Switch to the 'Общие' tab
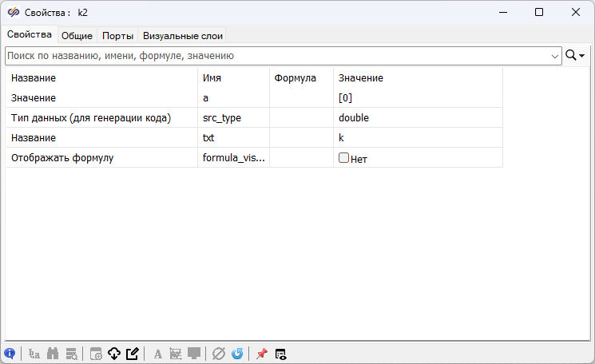Viewport: 595px width, 364px height. point(77,35)
